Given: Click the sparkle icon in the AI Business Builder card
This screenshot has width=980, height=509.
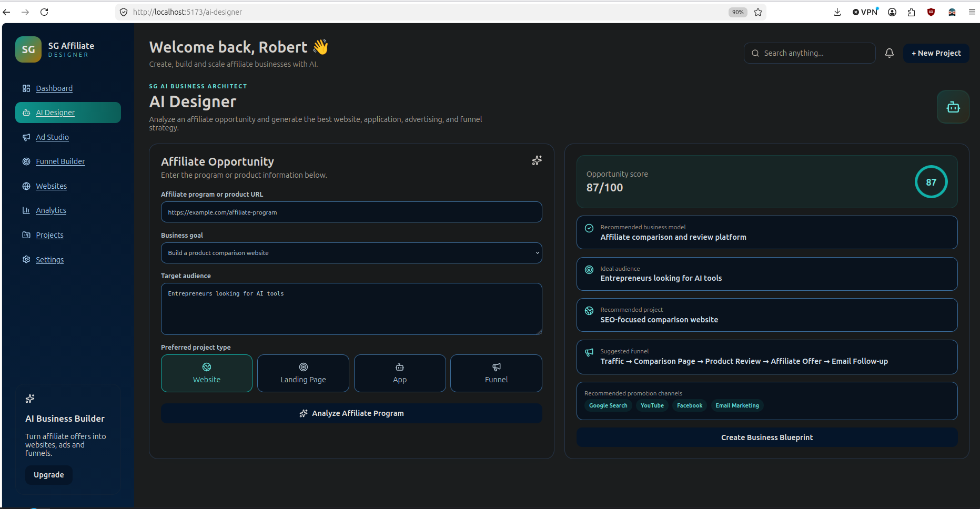Looking at the screenshot, I should click(30, 399).
